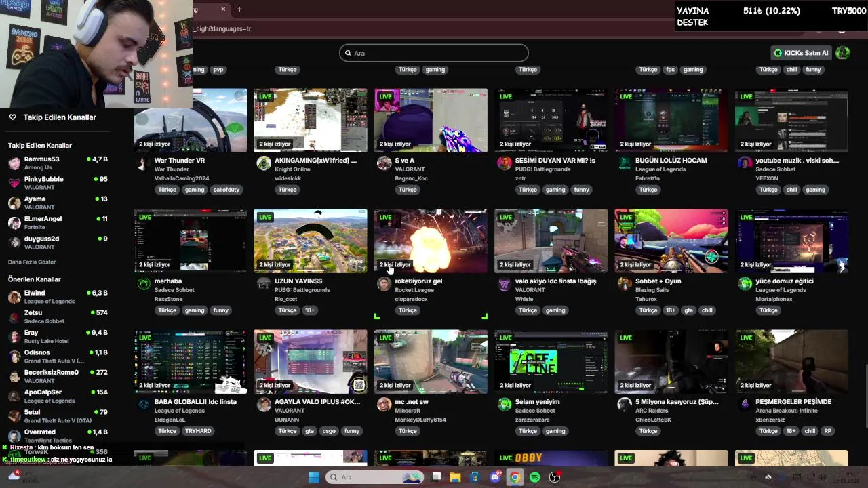Open the UZUN YAYINSS stream thumbnail
The height and width of the screenshot is (488, 868).
click(311, 241)
